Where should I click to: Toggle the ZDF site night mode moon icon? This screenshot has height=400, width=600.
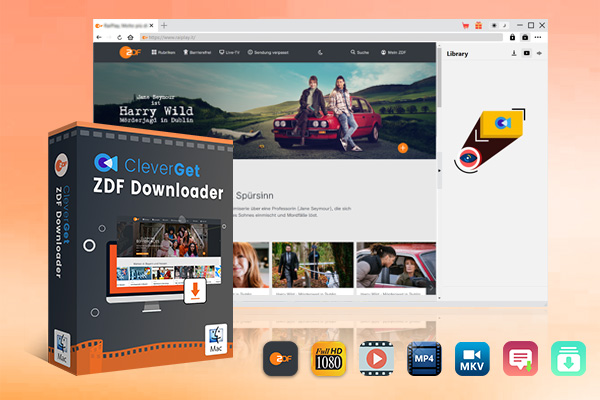pyautogui.click(x=320, y=52)
